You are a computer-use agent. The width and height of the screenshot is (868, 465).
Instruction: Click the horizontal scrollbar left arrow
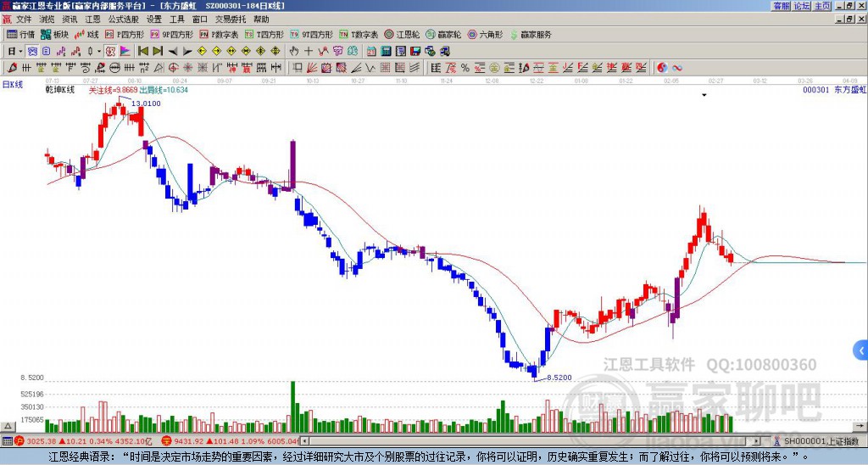pos(304,441)
